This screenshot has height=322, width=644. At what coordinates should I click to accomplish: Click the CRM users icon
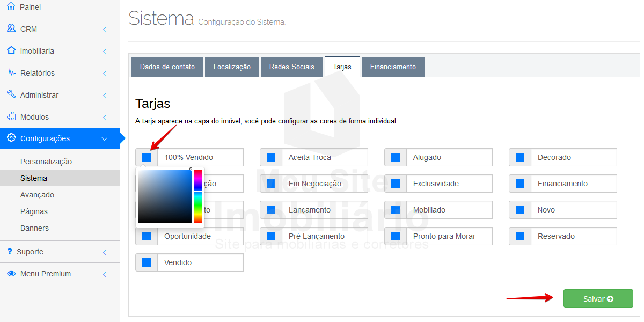tap(11, 29)
